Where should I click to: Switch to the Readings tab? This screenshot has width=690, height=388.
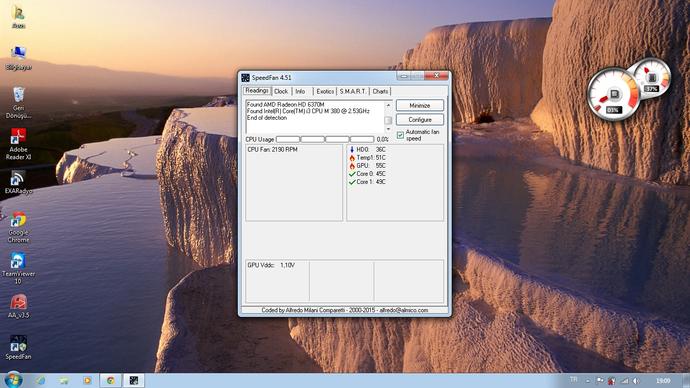pos(257,91)
